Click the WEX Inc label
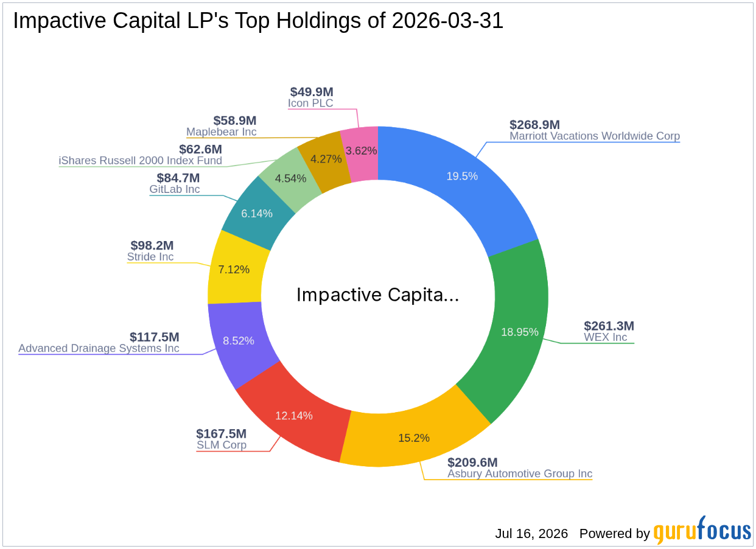The image size is (756, 549). point(605,337)
